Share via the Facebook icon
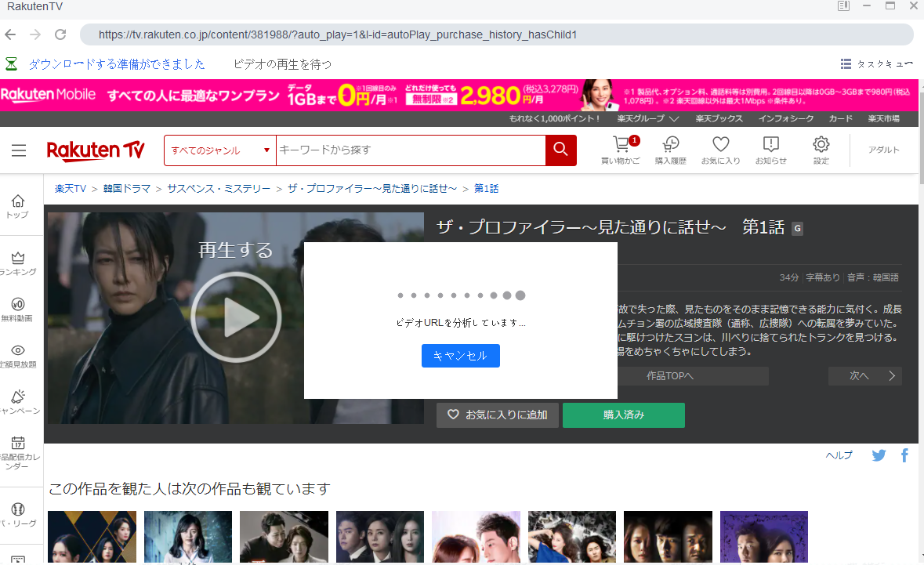The height and width of the screenshot is (565, 924). (x=904, y=455)
